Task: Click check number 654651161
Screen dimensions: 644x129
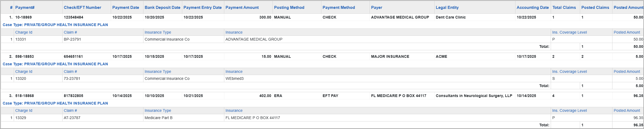Action: click(x=73, y=56)
